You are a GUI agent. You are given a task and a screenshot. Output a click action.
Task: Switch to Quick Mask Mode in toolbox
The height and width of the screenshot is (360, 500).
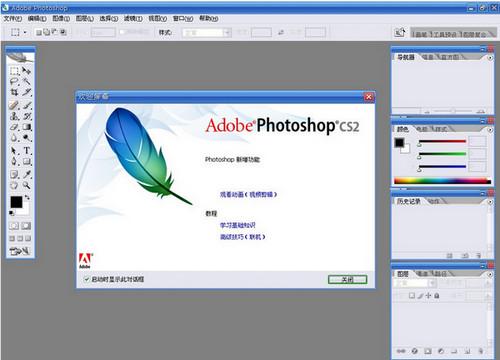click(26, 226)
